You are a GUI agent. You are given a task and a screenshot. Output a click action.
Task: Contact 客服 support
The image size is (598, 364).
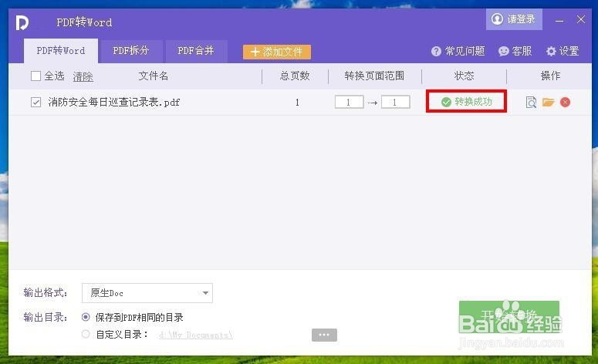pyautogui.click(x=515, y=51)
